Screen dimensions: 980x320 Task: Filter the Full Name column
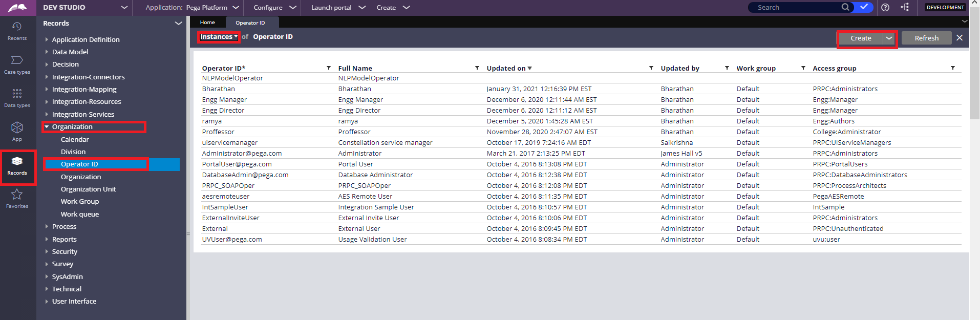477,68
